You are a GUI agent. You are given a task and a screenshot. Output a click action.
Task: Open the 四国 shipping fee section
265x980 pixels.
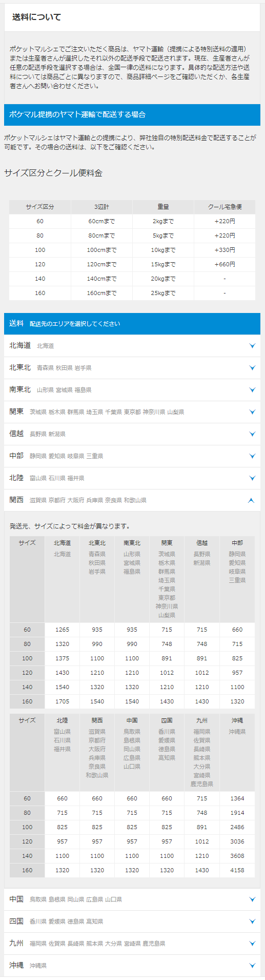tap(132, 922)
